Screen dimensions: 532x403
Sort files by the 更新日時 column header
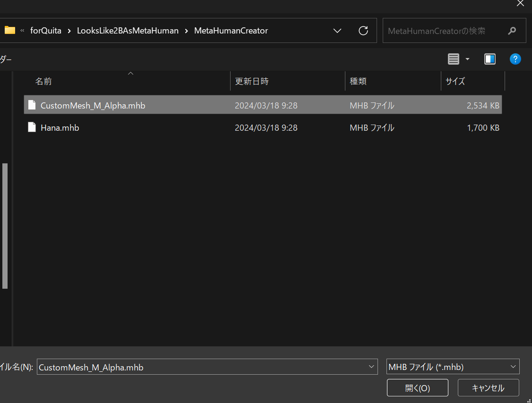pyautogui.click(x=252, y=81)
